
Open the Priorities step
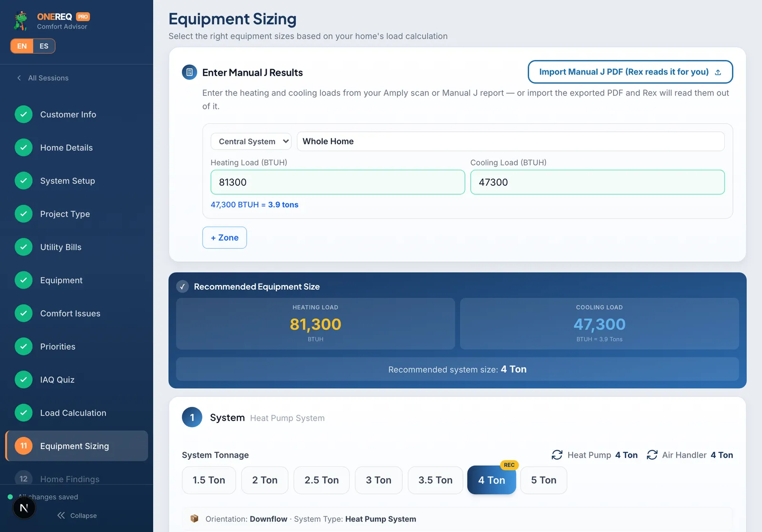pyautogui.click(x=77, y=346)
